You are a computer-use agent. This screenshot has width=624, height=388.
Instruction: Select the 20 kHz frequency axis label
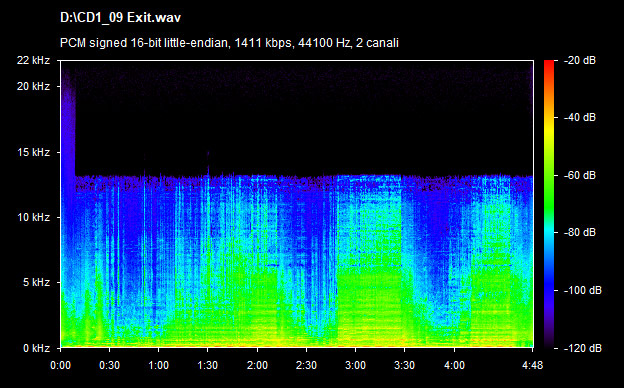point(33,86)
